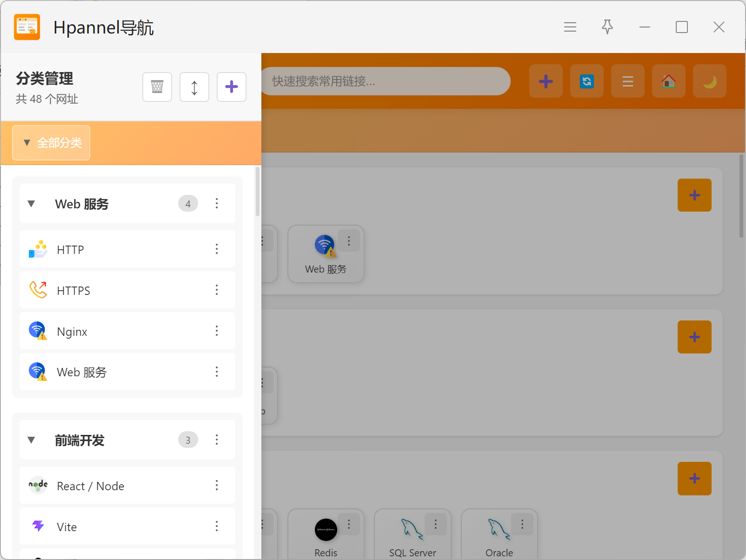The image size is (746, 560).
Task: Collapse the Web 服务 category group
Action: (x=32, y=204)
